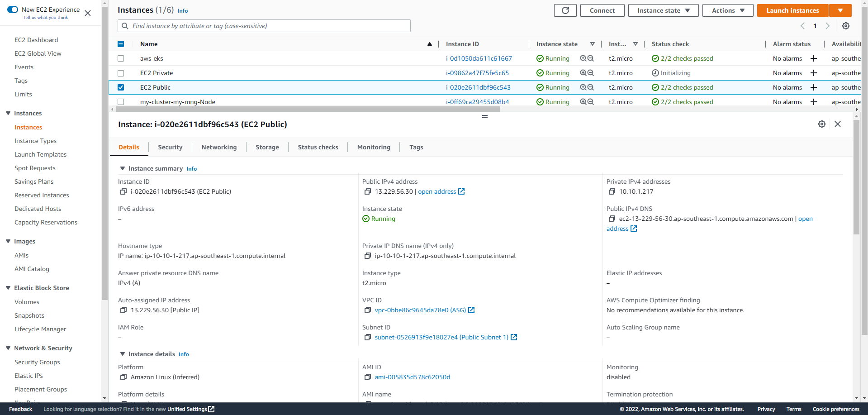Click the Launch instances button

792,10
